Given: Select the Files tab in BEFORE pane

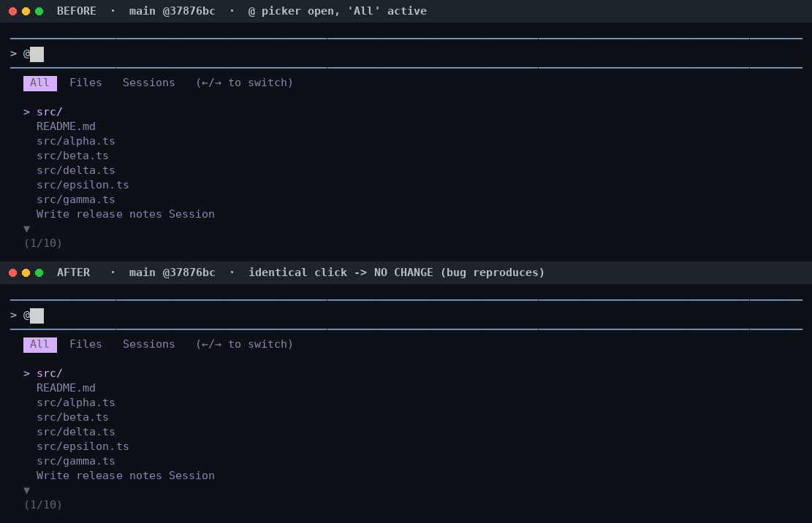Looking at the screenshot, I should coord(86,83).
